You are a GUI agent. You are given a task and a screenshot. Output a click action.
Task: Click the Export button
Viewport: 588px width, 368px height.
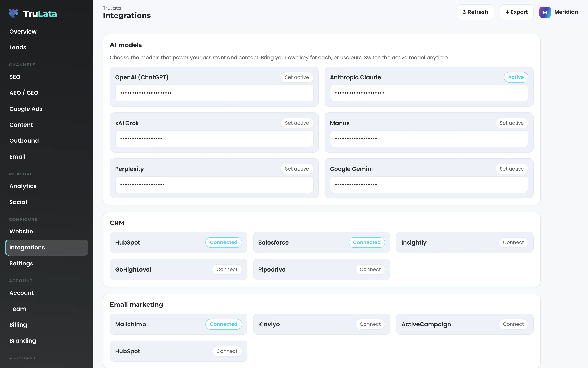[516, 12]
